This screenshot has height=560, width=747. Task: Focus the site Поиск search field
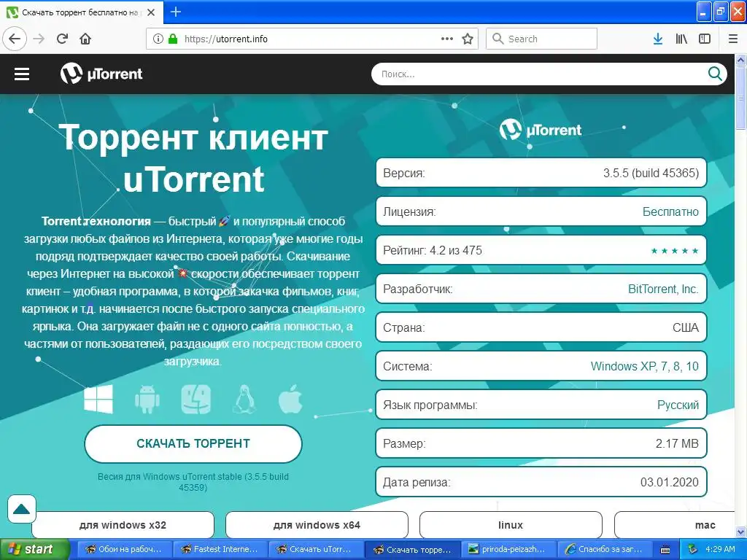coord(541,74)
